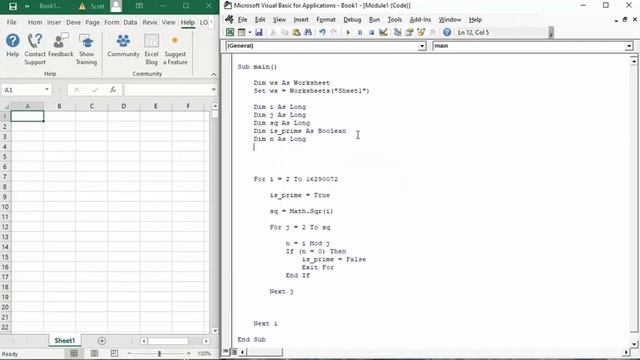Open the Name Box dropdown arrow
Viewport: 640px width, 360px height.
pyautogui.click(x=47, y=89)
